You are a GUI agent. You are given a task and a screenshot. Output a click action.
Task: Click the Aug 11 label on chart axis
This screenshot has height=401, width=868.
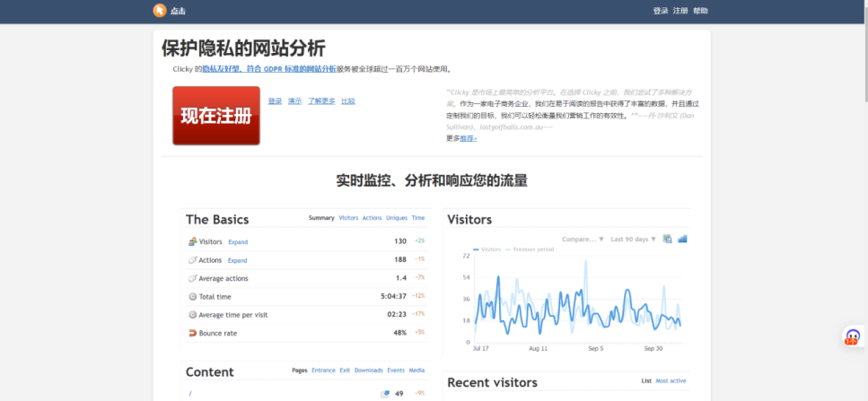[538, 349]
